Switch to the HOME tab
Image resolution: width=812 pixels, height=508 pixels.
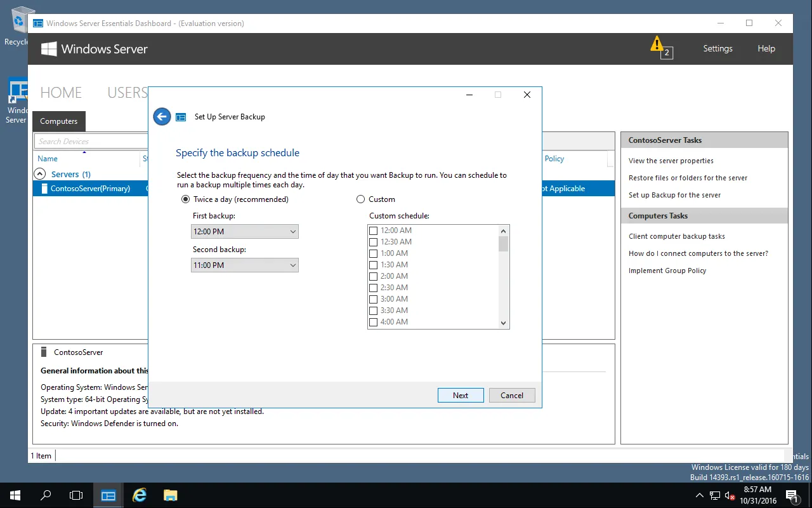(61, 93)
